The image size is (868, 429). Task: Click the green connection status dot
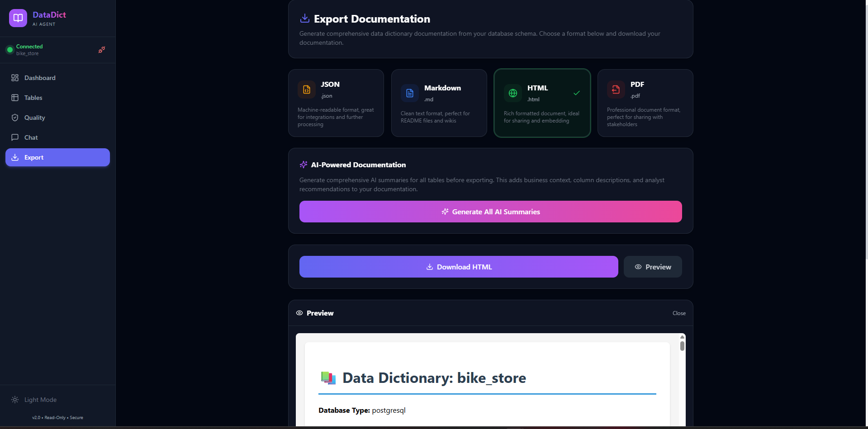pyautogui.click(x=10, y=50)
